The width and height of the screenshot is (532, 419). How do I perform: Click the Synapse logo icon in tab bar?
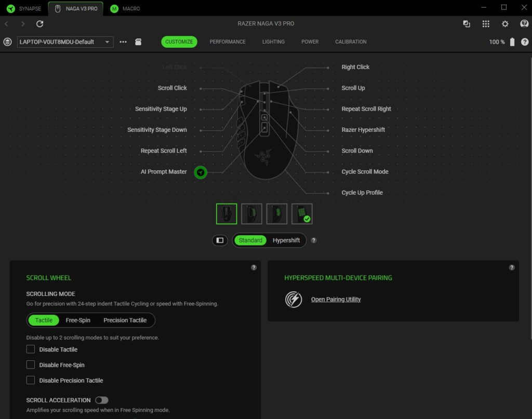pyautogui.click(x=11, y=8)
